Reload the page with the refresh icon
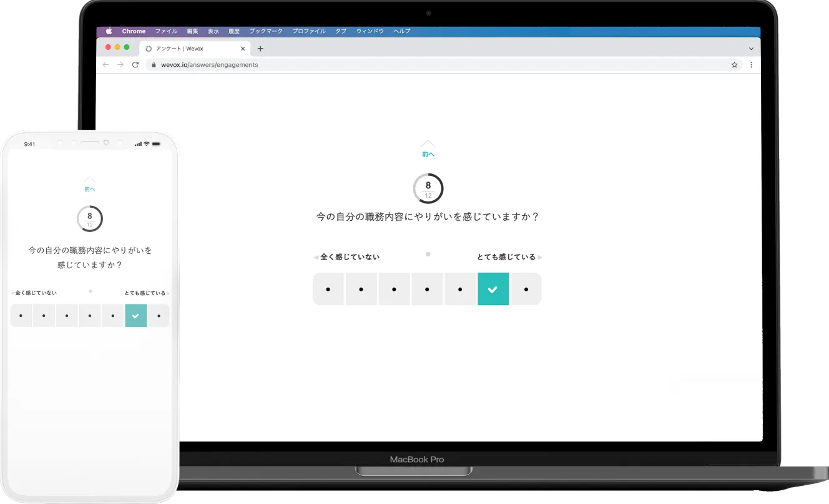 coord(135,65)
